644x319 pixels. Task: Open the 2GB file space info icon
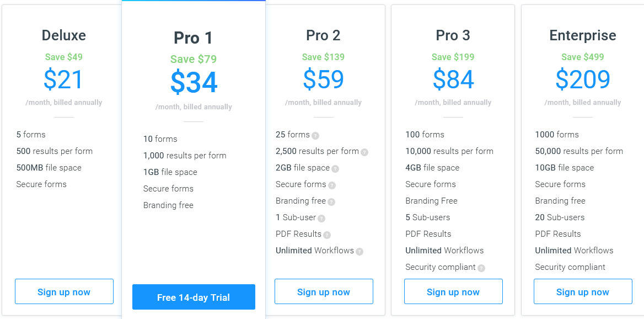point(335,168)
